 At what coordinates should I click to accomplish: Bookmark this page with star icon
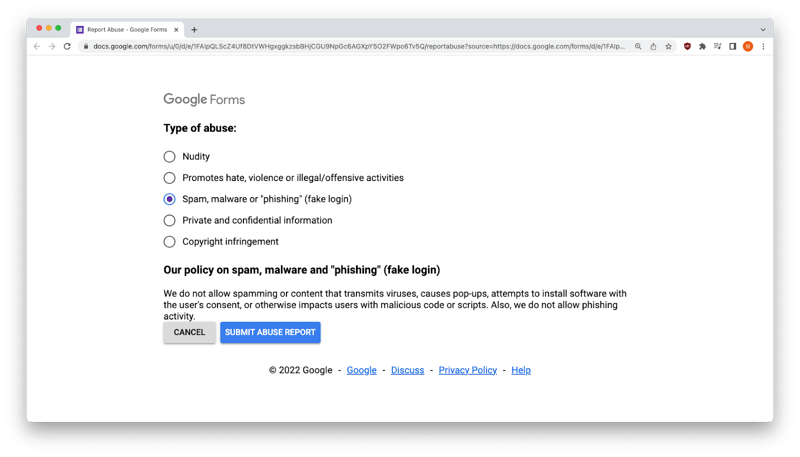[x=668, y=46]
